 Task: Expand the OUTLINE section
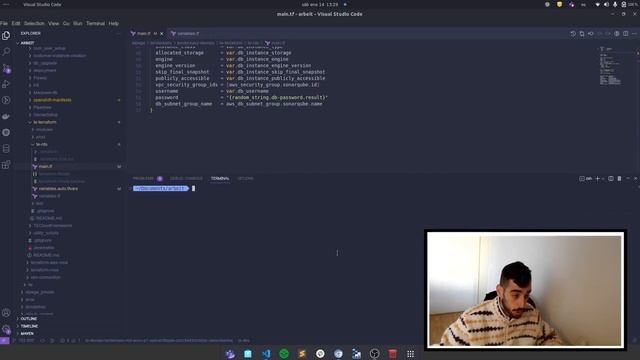pyautogui.click(x=29, y=319)
